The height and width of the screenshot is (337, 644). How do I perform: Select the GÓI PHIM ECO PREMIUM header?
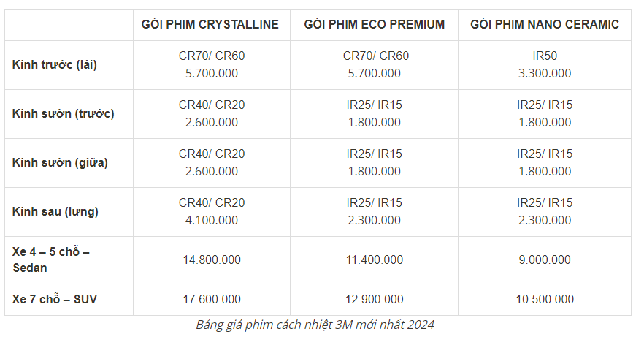coord(375,24)
